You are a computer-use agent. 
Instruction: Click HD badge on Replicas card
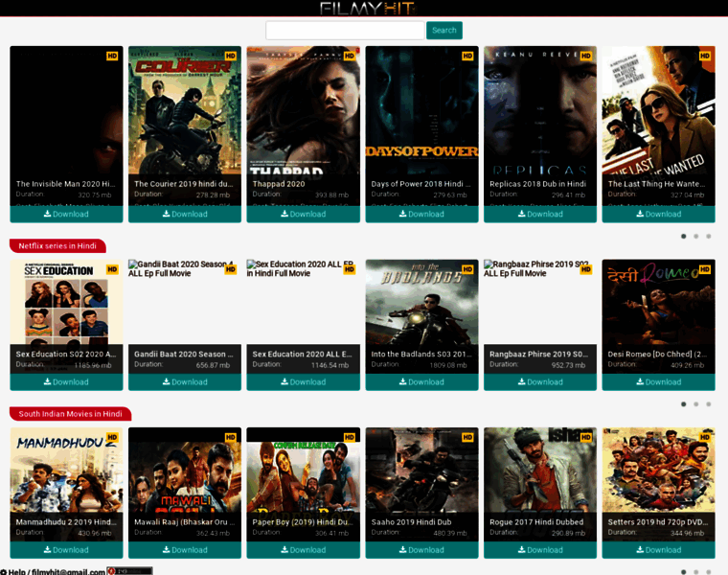[x=586, y=56]
